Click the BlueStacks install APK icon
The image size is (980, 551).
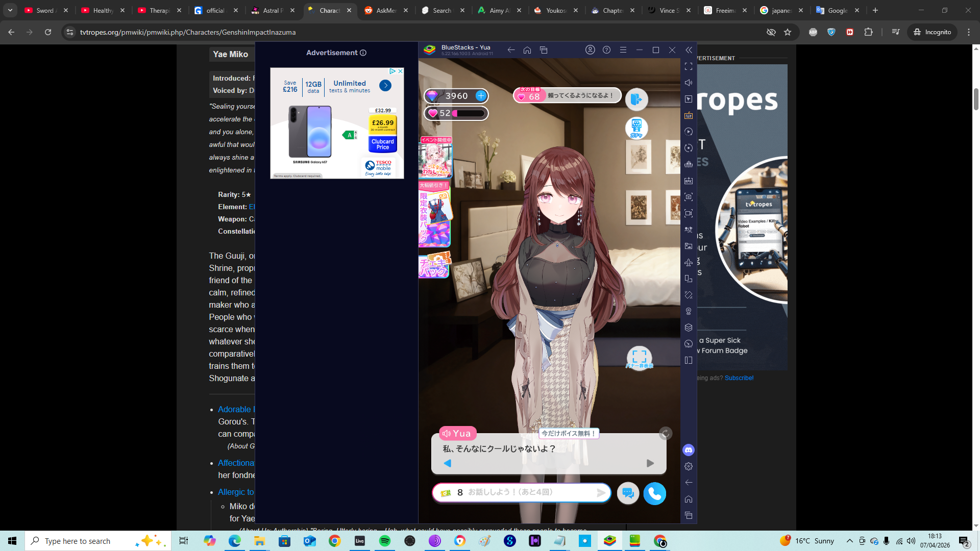tap(689, 181)
